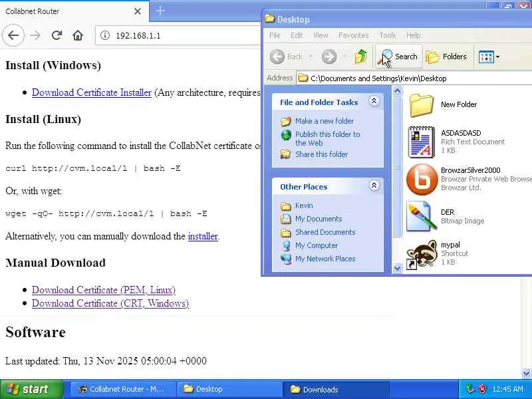This screenshot has height=399, width=532.
Task: Open the View menu
Action: [x=321, y=35]
